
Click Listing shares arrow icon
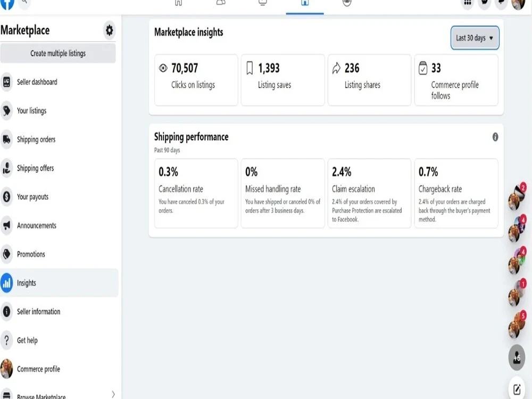click(x=336, y=68)
